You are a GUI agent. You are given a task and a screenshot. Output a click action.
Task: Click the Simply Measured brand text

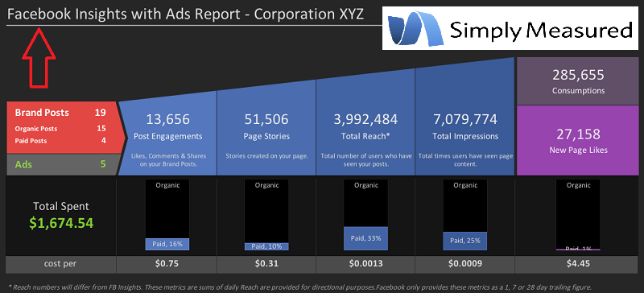coord(541,31)
